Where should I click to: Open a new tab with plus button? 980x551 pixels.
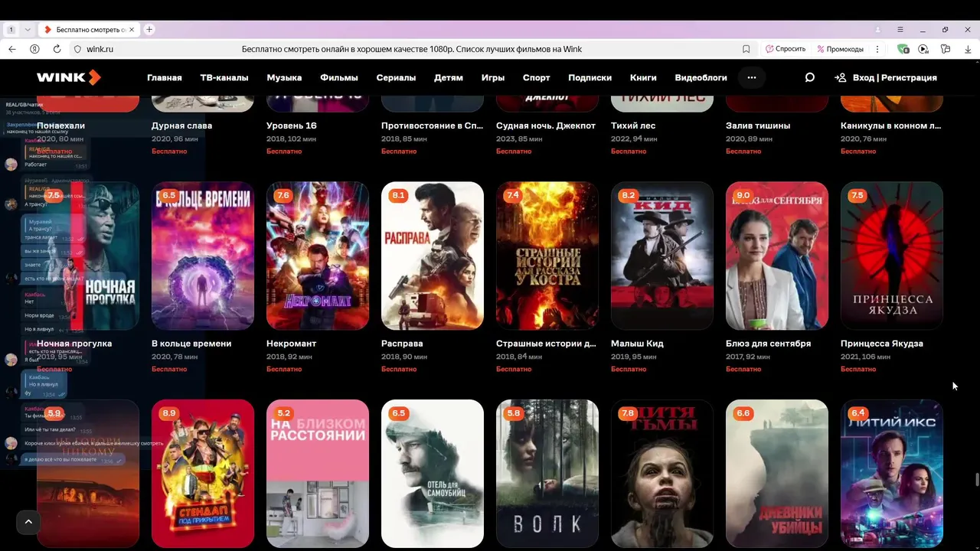coord(149,30)
